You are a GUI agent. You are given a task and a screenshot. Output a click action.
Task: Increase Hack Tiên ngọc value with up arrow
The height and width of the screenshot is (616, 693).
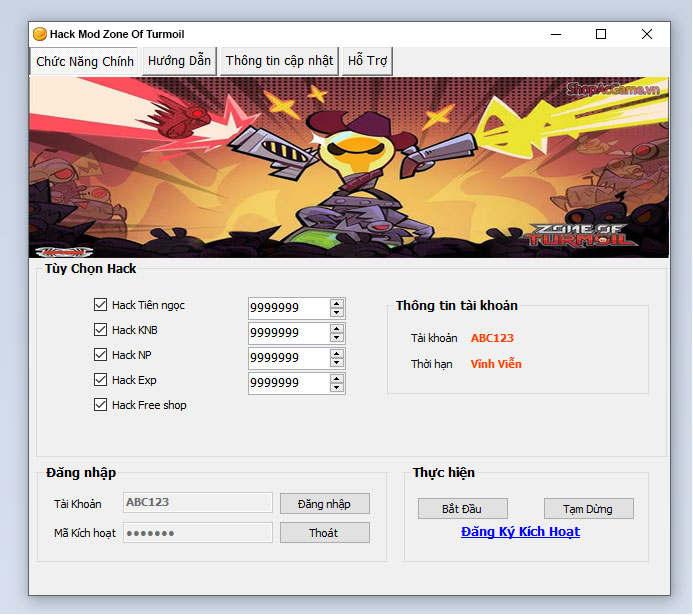coord(337,304)
